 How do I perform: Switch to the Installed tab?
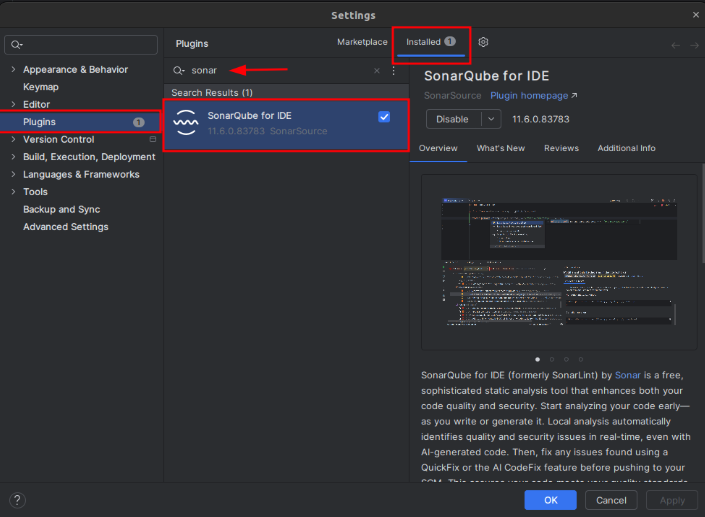point(431,42)
